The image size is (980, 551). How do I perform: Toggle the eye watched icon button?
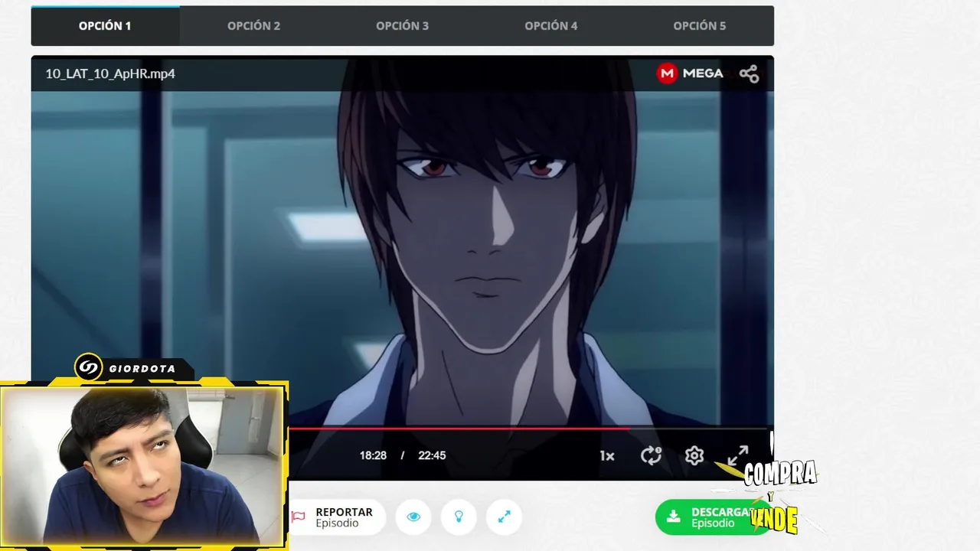pos(413,517)
